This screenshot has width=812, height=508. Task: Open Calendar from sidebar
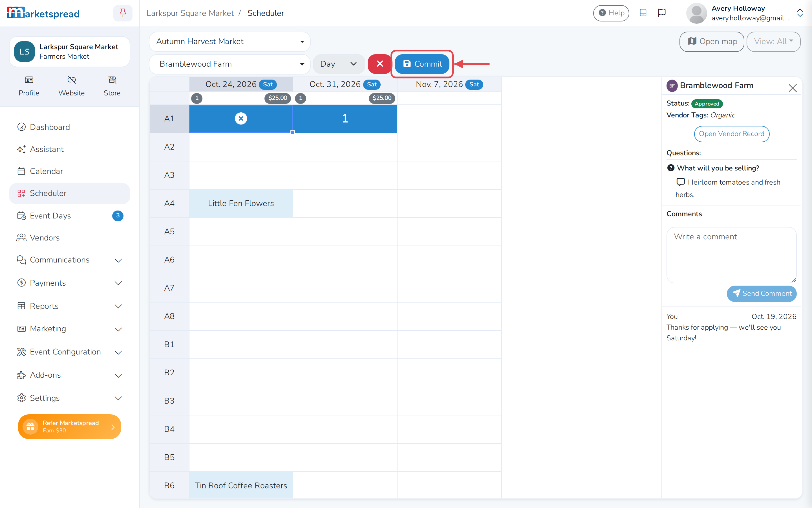[69, 171]
